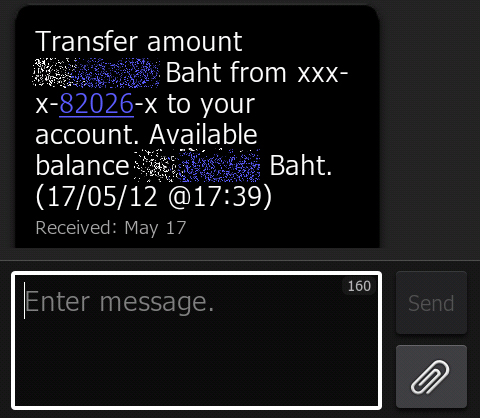
Task: Click the divider above the compose area
Action: (240, 260)
